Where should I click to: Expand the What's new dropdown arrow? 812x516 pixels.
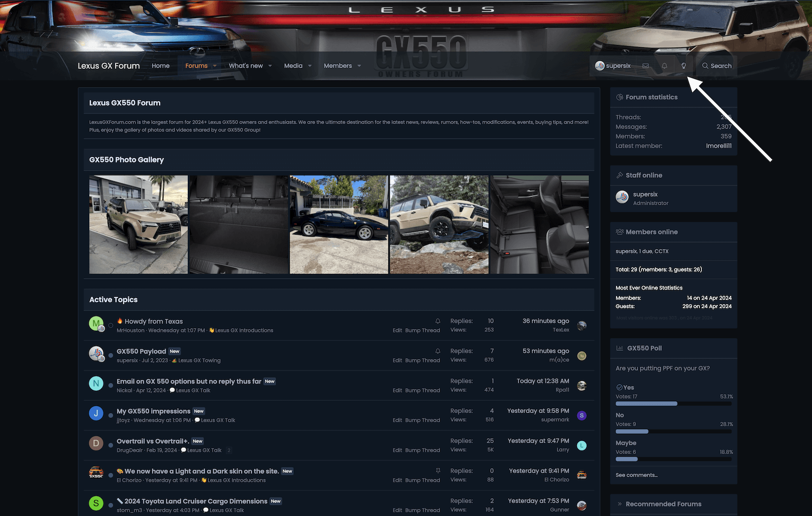270,66
